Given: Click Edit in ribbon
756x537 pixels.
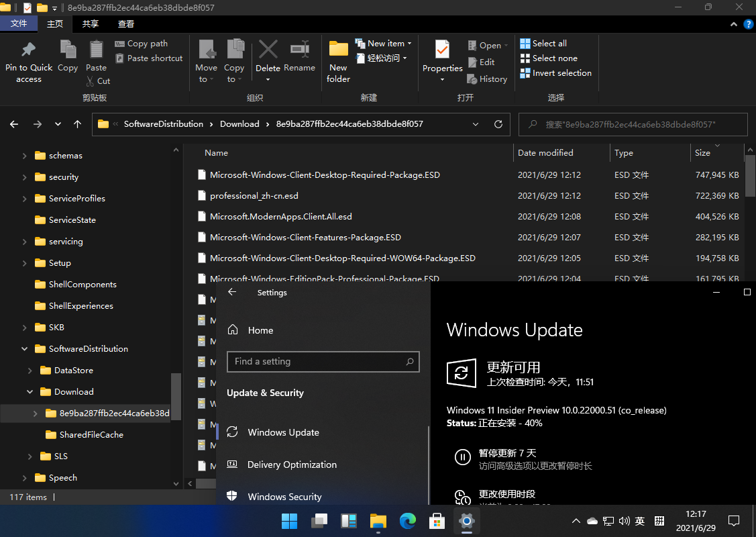Looking at the screenshot, I should tap(481, 62).
